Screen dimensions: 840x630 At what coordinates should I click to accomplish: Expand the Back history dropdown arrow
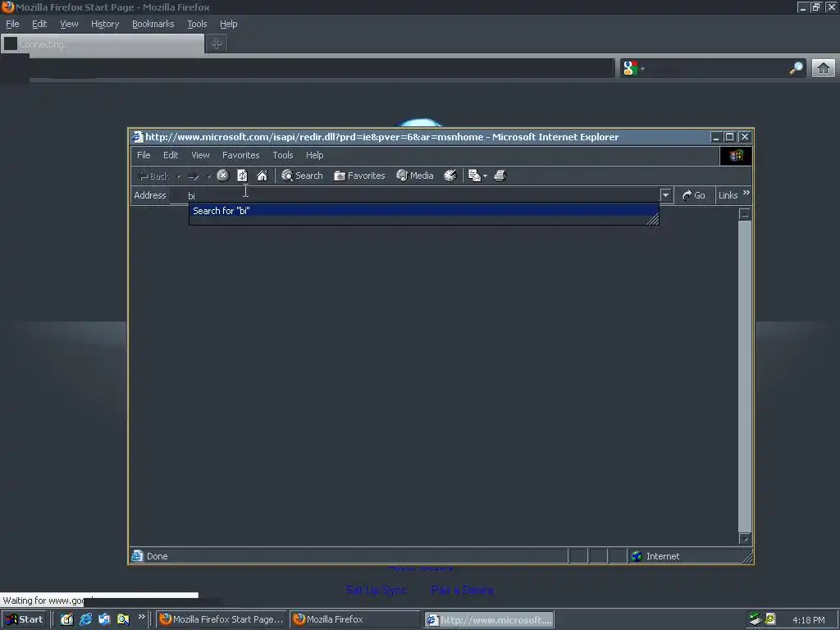pyautogui.click(x=179, y=176)
